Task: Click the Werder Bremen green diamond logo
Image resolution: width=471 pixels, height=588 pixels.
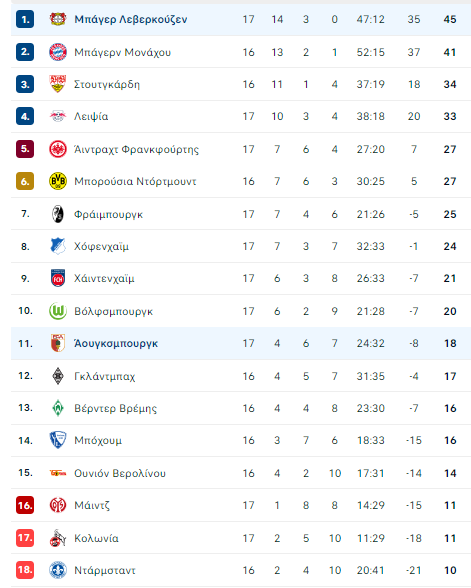Action: click(x=58, y=408)
